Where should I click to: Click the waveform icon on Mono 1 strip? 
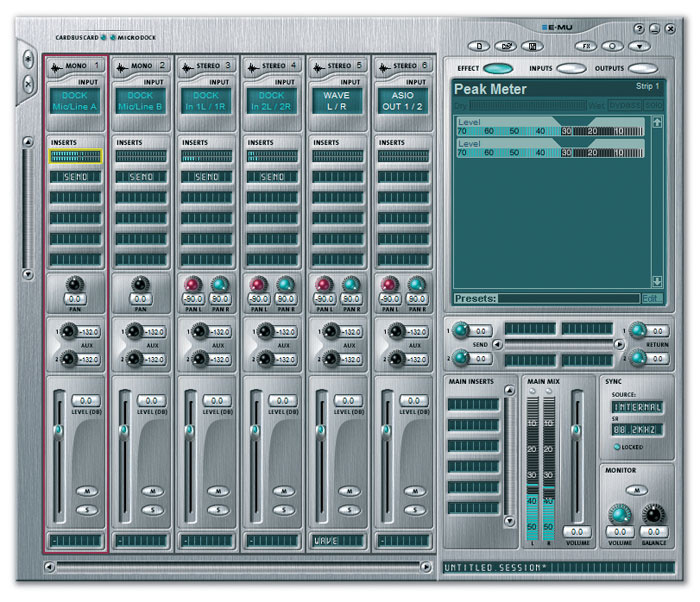click(57, 66)
